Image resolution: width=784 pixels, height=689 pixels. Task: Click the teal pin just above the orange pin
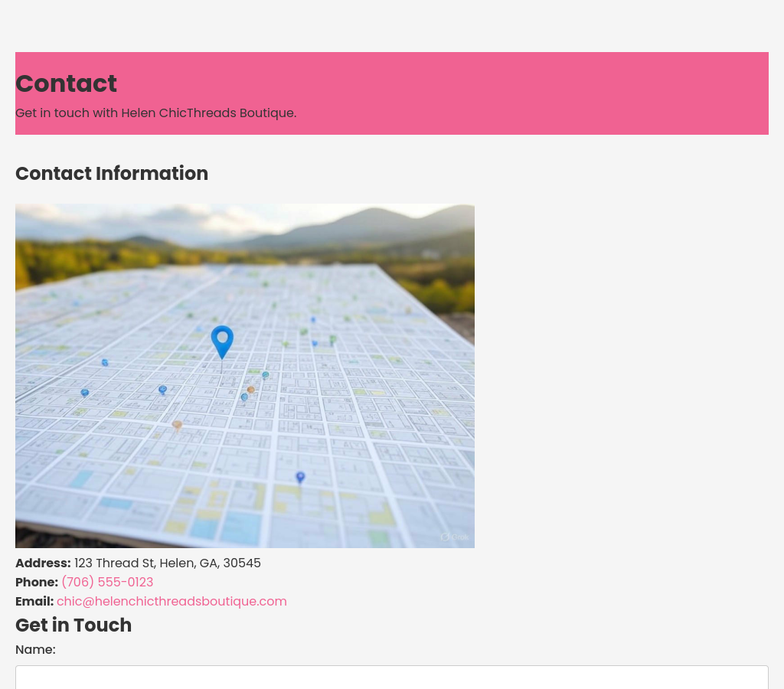coord(266,375)
